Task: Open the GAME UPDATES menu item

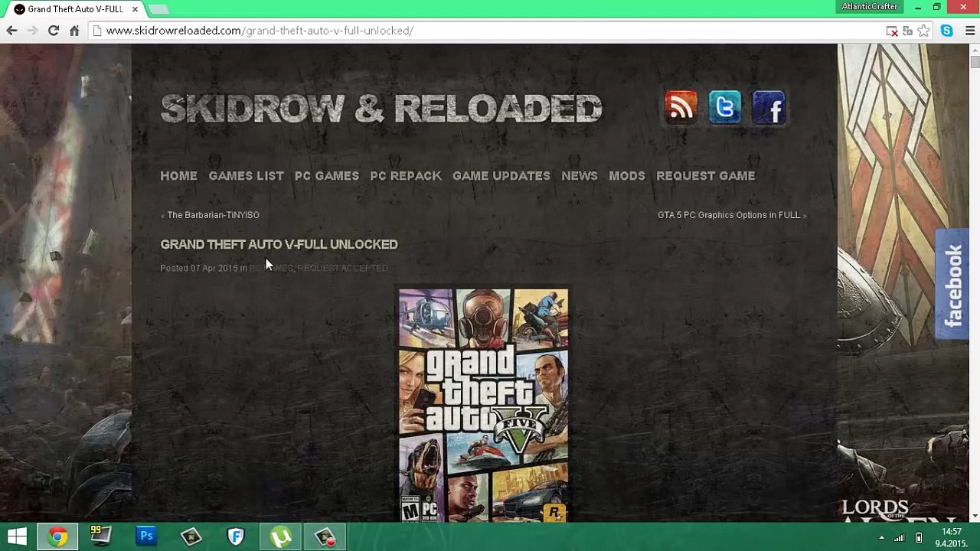Action: point(501,176)
